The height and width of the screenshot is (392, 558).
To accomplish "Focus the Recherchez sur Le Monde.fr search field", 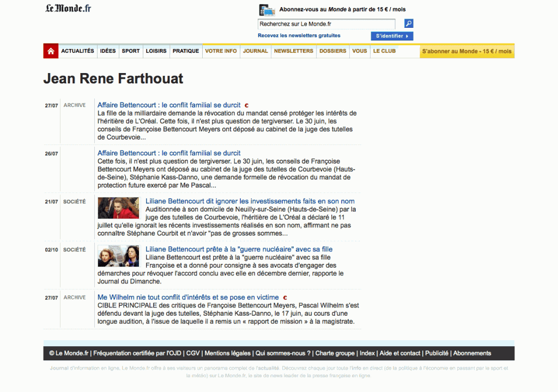I will tap(326, 24).
